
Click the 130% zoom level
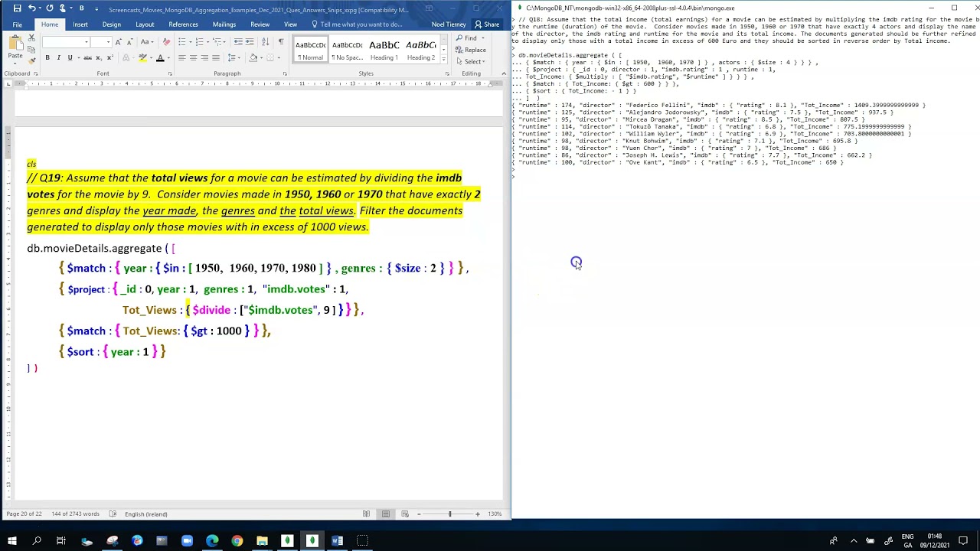click(495, 514)
